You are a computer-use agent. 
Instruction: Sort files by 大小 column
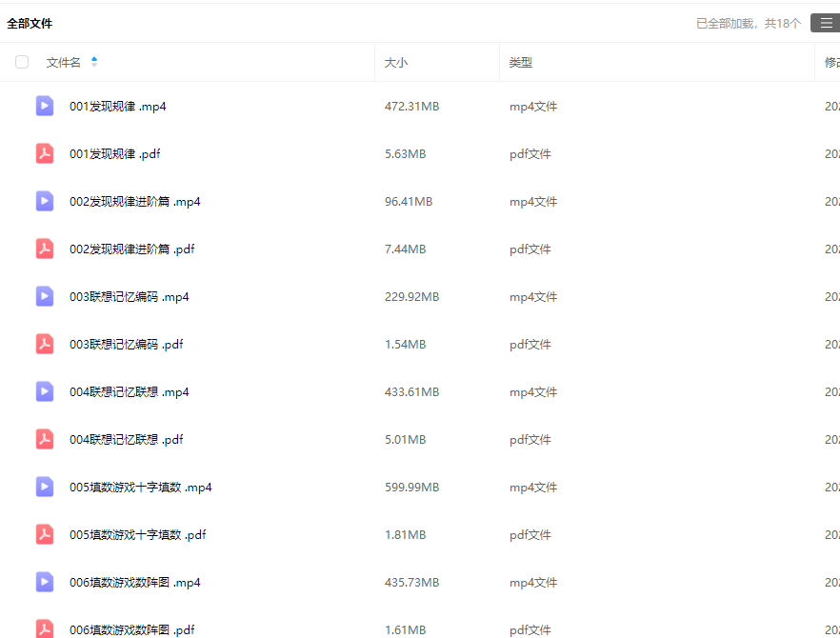396,62
